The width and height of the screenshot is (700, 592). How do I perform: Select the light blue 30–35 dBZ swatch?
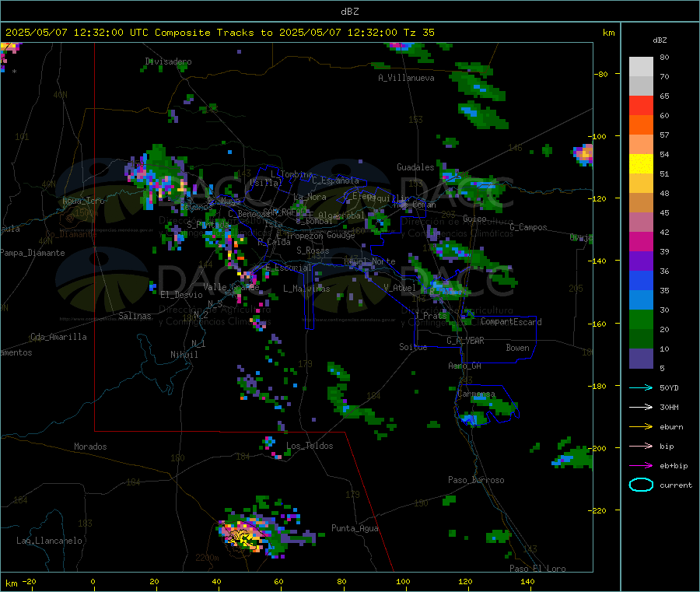coord(641,300)
